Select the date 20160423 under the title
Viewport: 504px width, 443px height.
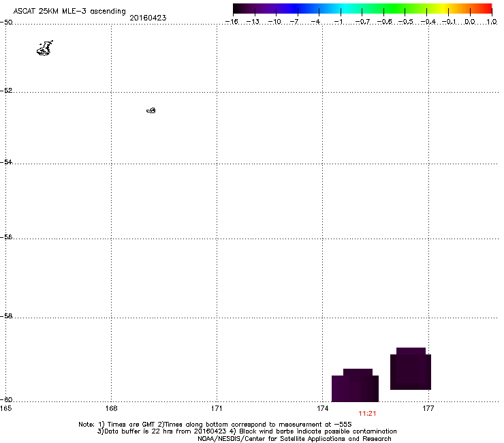tap(148, 18)
